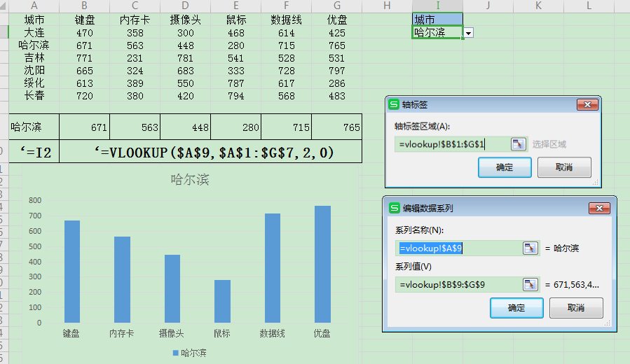
Task: Confirm the 编辑数据系列 dialog with 确定
Action: (516, 308)
